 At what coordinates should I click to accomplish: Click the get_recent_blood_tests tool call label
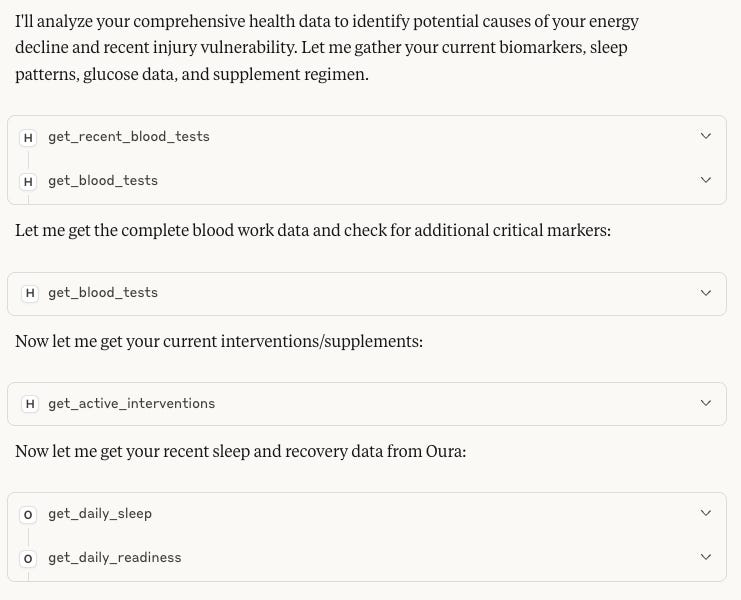pyautogui.click(x=129, y=137)
